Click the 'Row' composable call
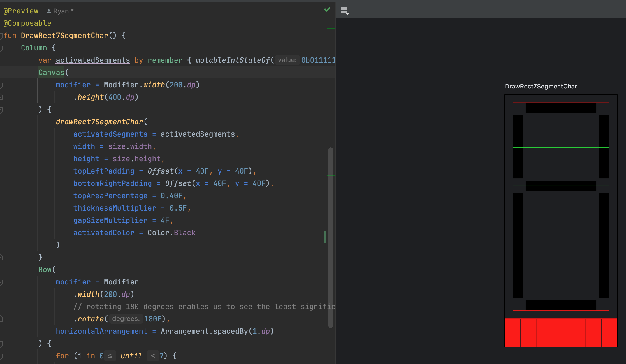Screen dimensions: 626x364 45,270
